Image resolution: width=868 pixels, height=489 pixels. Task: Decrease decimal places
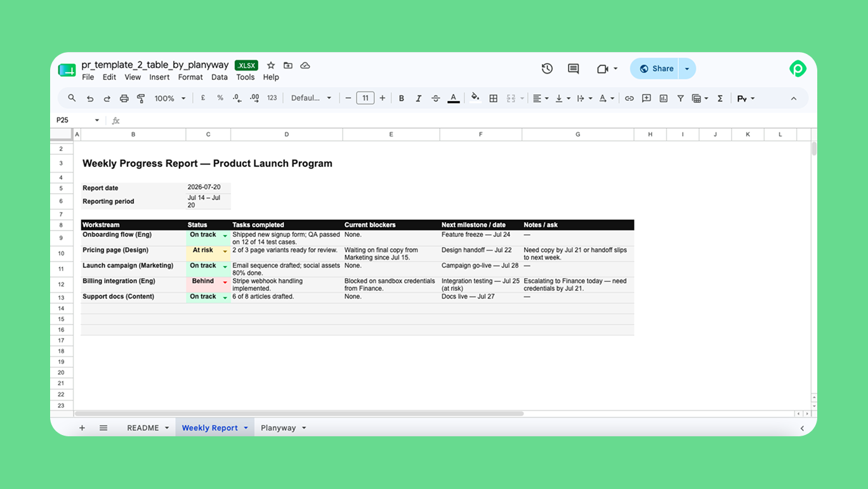237,98
